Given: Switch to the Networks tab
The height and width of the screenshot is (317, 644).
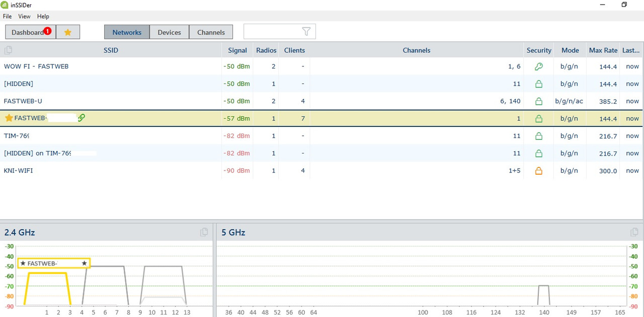Looking at the screenshot, I should (x=127, y=32).
